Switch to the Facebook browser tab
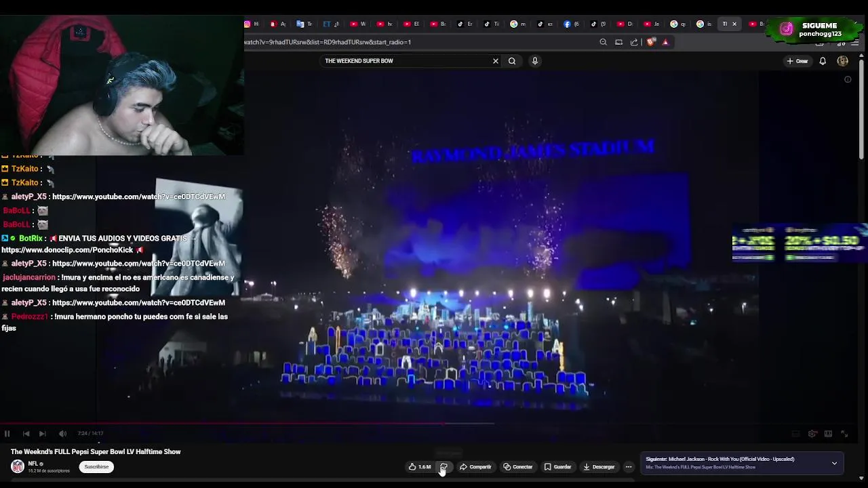Viewport: 868px width, 488px height. (x=572, y=24)
